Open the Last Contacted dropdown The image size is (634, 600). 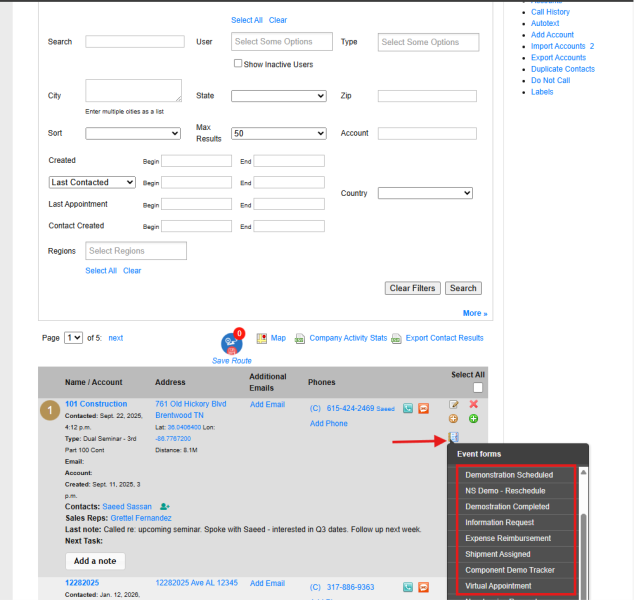pos(92,182)
